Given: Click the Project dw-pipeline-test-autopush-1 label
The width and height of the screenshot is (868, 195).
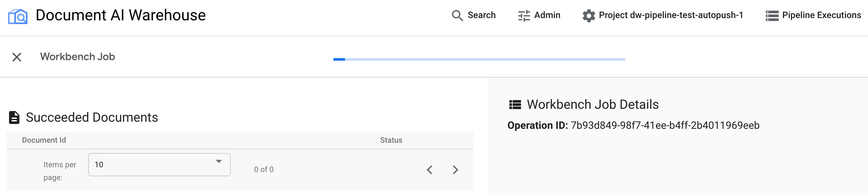Looking at the screenshot, I should coord(670,15).
